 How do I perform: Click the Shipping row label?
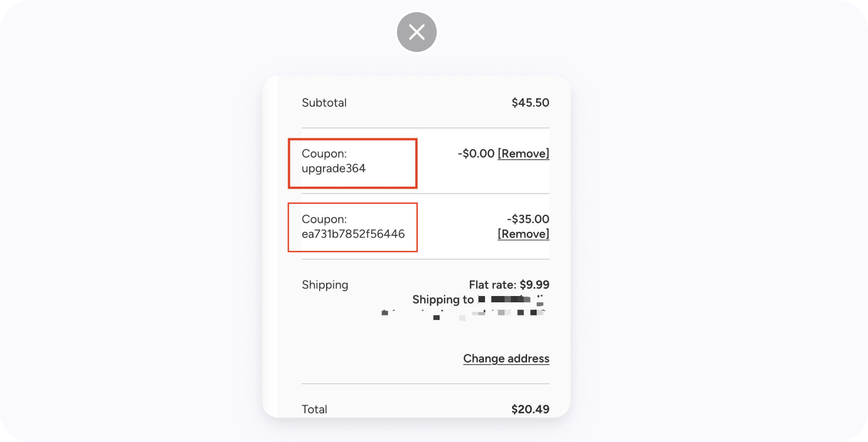point(325,285)
